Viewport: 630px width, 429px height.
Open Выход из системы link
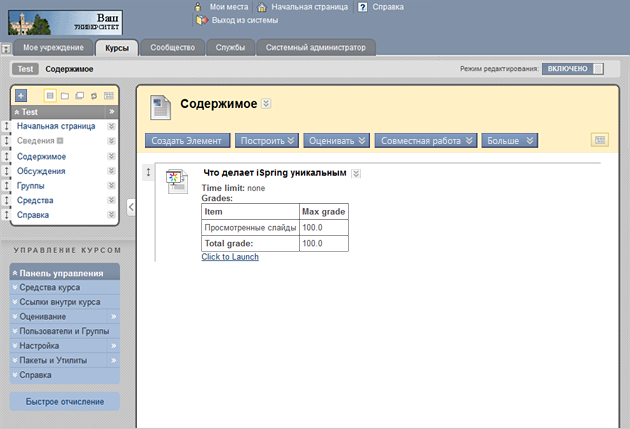point(245,20)
